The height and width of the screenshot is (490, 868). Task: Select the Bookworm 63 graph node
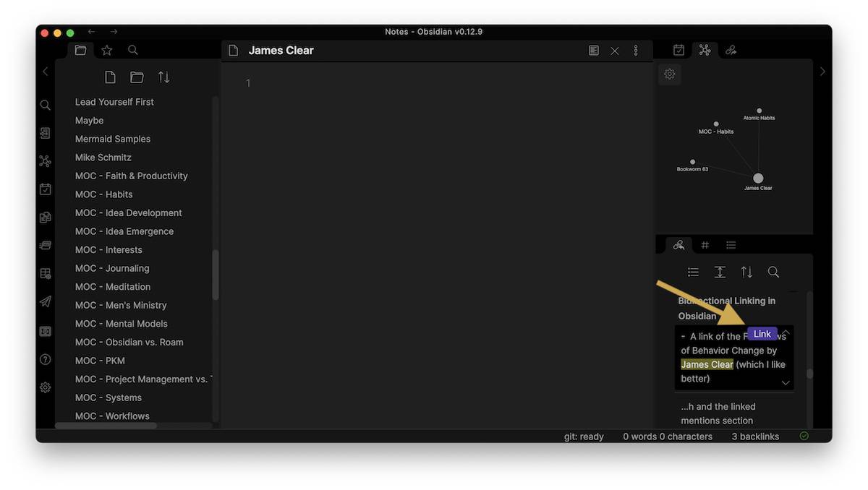pyautogui.click(x=692, y=162)
